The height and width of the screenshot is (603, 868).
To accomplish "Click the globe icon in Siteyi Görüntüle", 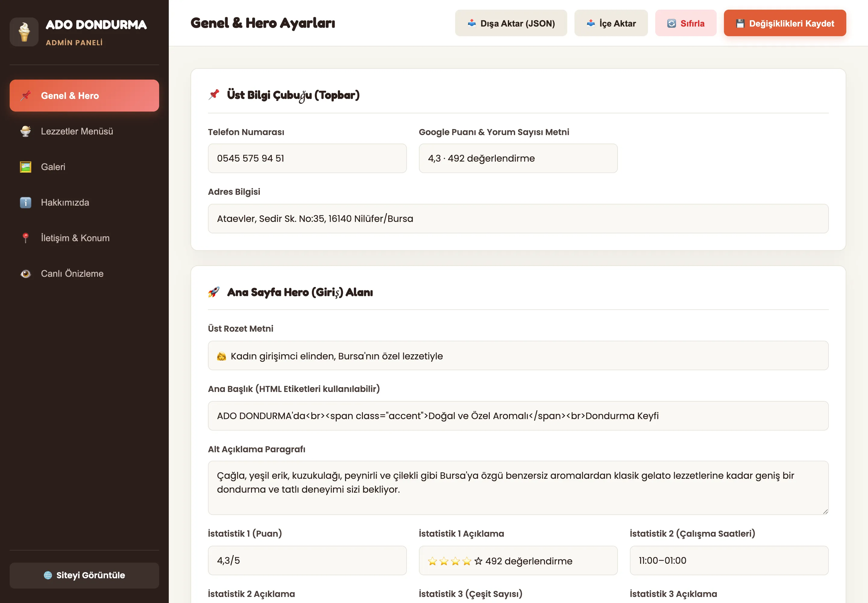I will (48, 575).
